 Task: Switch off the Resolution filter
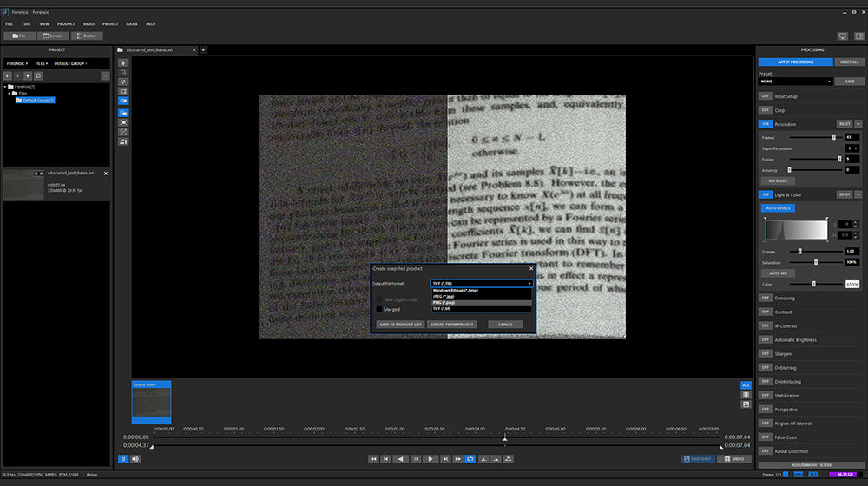pos(766,124)
